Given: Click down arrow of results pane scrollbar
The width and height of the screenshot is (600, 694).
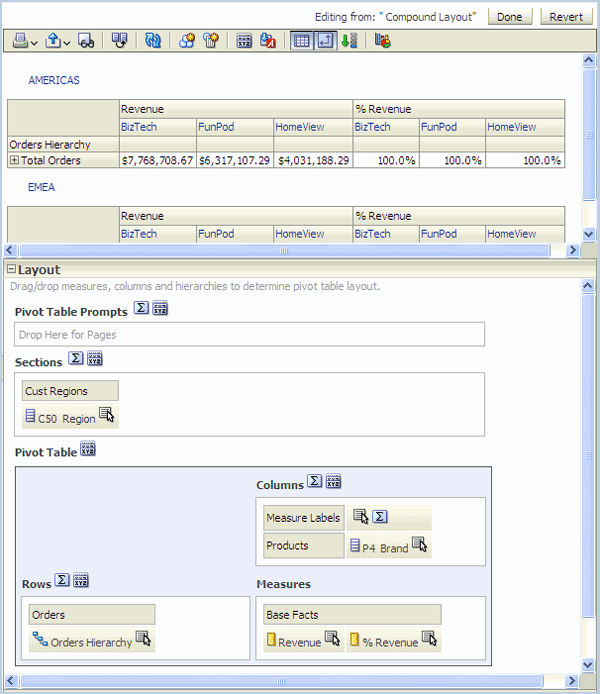Looking at the screenshot, I should (588, 233).
